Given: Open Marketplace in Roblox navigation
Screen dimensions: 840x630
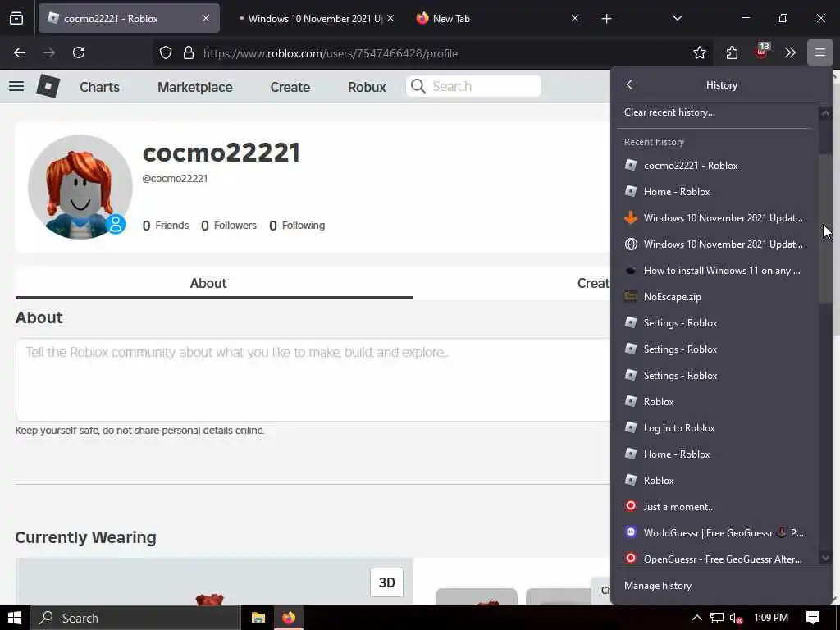Looking at the screenshot, I should (195, 87).
